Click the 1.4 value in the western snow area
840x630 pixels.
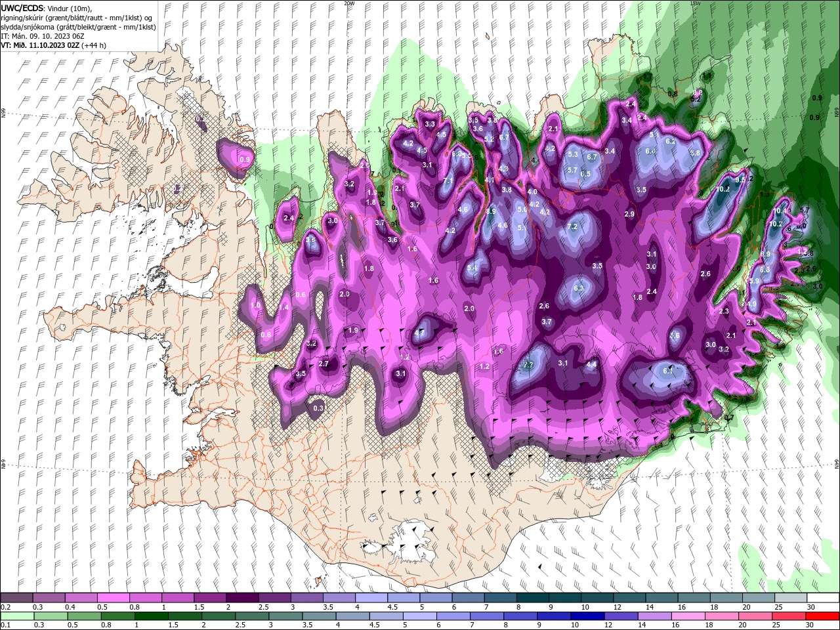(283, 307)
